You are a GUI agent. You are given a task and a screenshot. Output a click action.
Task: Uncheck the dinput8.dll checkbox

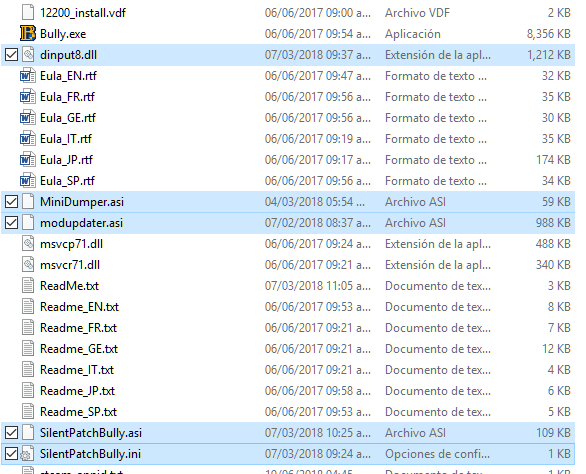pos(12,55)
